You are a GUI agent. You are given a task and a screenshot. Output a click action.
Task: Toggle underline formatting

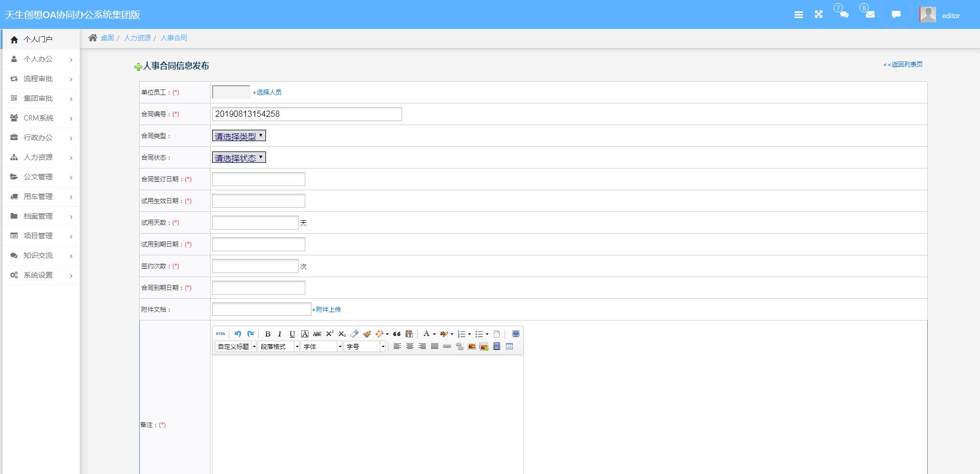292,334
